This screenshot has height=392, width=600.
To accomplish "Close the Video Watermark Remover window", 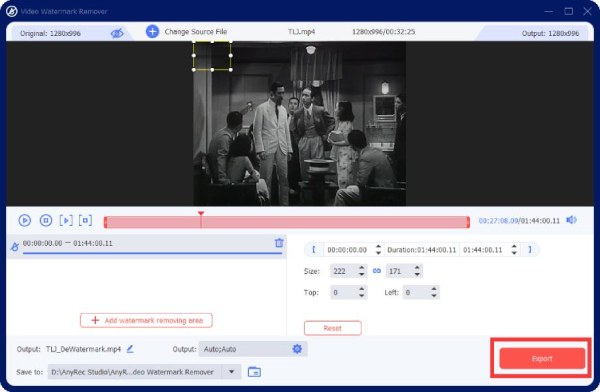I will point(587,11).
